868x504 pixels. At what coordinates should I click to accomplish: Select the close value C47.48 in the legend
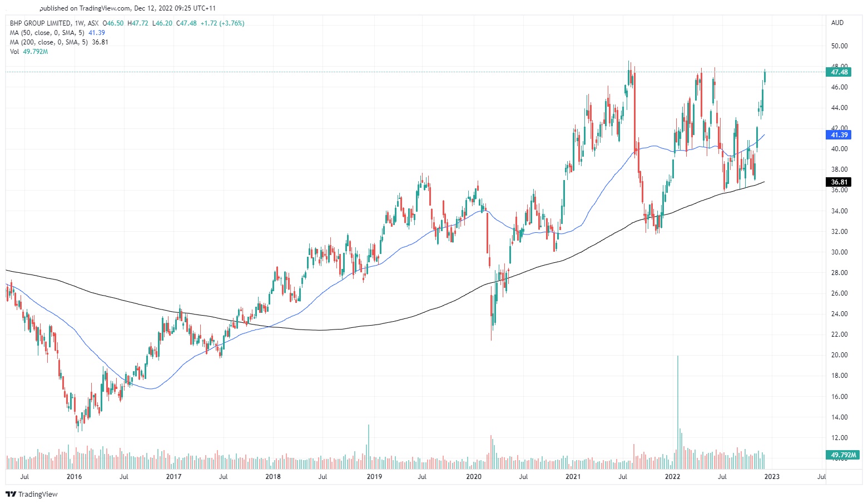pos(186,23)
